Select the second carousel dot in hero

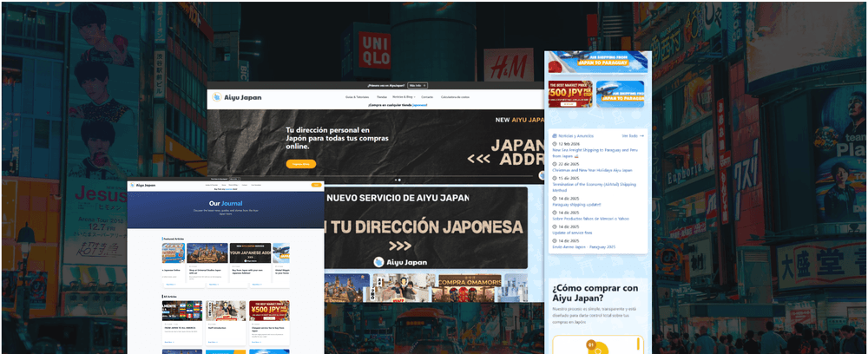click(x=399, y=180)
